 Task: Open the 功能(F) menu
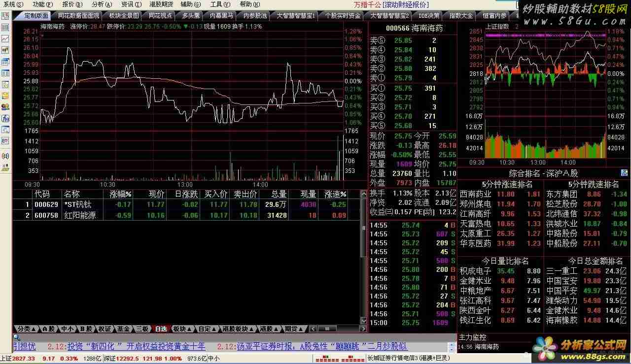[42, 4]
